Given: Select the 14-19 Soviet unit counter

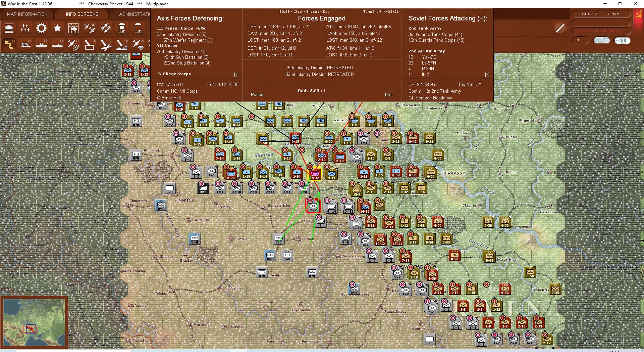Looking at the screenshot, I should 365,207.
